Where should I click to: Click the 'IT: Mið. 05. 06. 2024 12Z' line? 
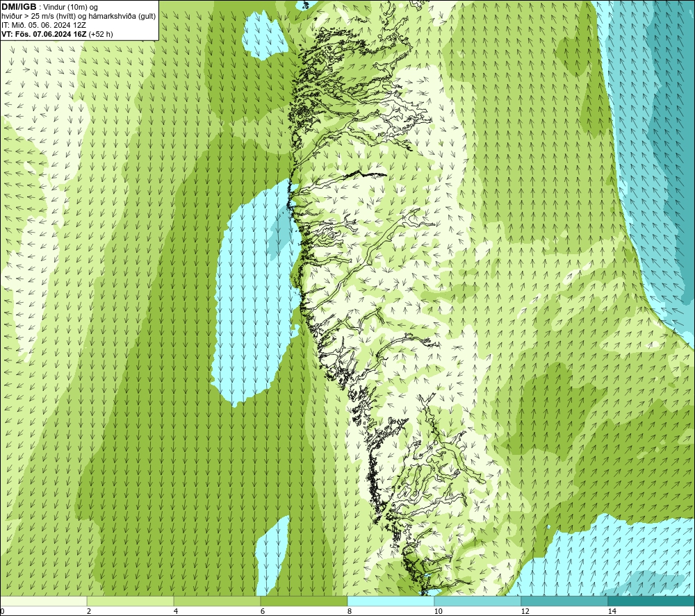pos(44,25)
